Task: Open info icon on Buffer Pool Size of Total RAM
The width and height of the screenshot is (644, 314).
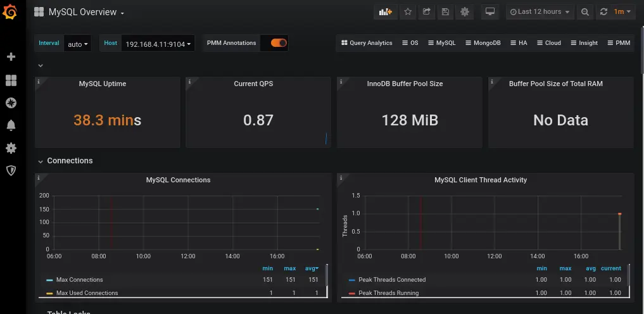Action: tap(493, 81)
